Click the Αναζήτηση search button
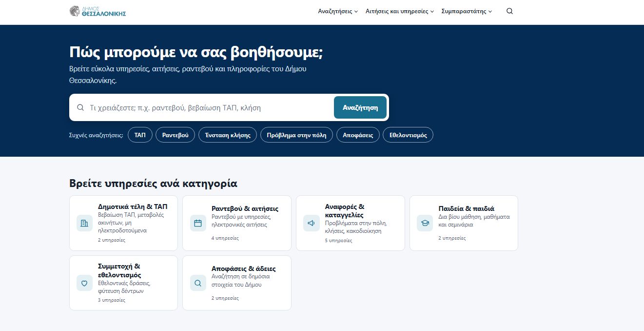This screenshot has width=644, height=331. pyautogui.click(x=360, y=107)
